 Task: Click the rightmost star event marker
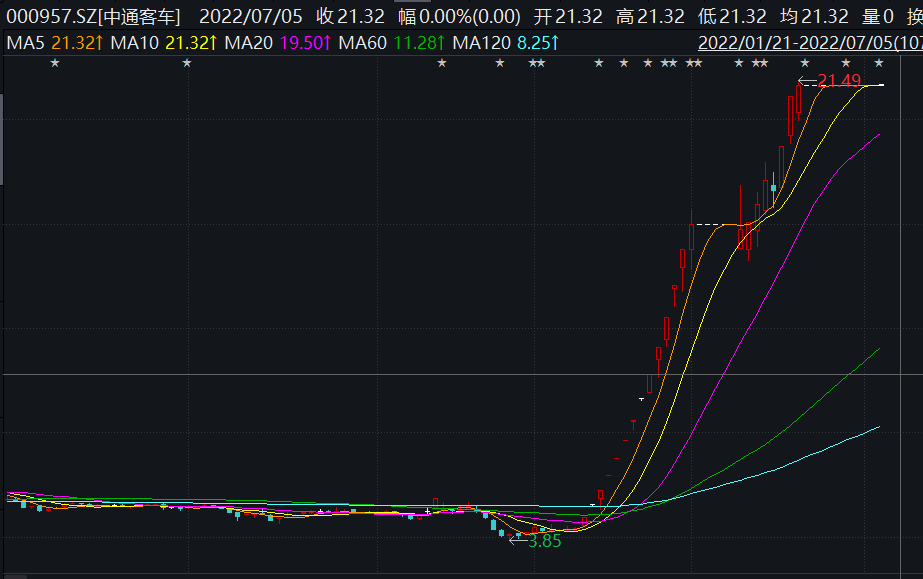tap(879, 64)
